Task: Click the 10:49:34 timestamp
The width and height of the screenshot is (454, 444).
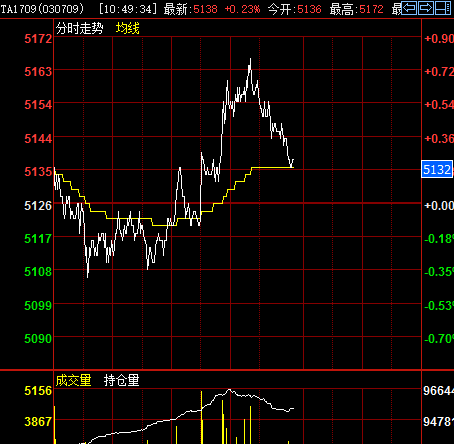Action: point(128,9)
